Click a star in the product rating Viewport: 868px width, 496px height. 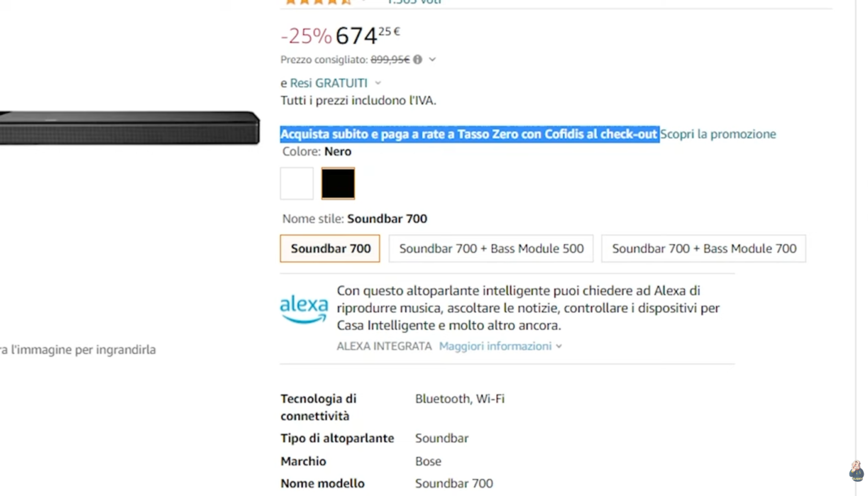[305, 3]
